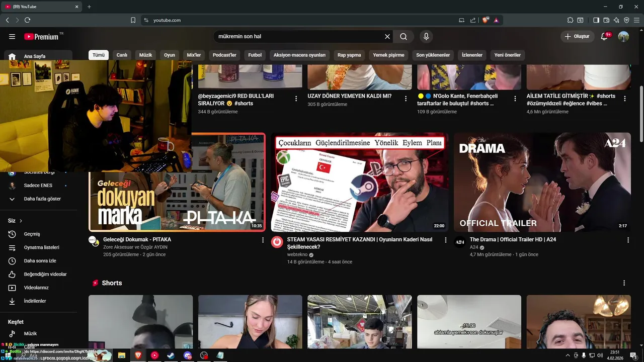Select the İzlenenler chip

pyautogui.click(x=472, y=55)
